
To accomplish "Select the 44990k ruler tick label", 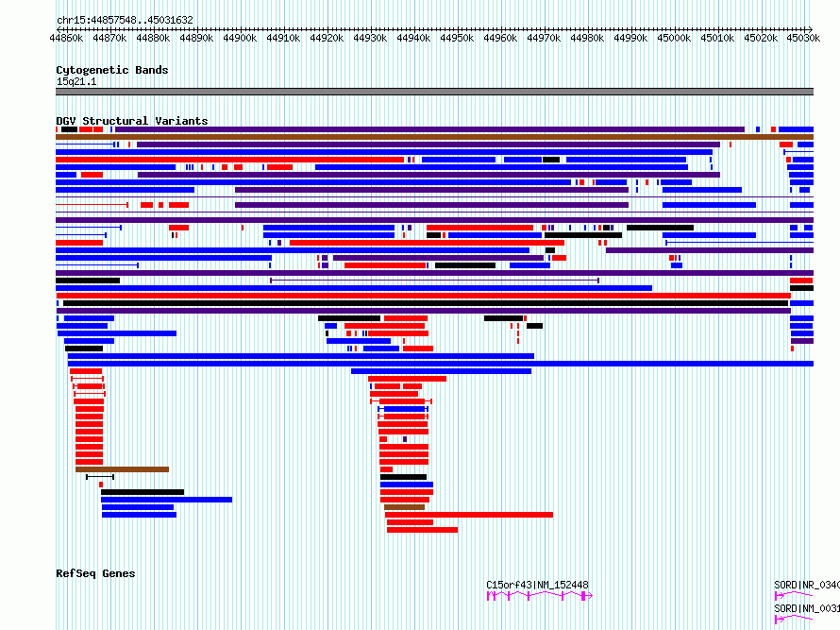I will coord(630,38).
